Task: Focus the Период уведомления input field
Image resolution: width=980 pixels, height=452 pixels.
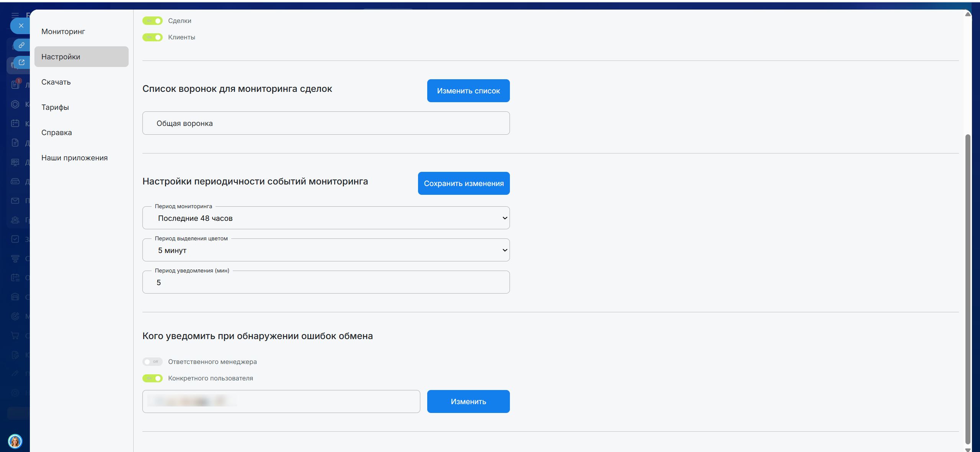Action: tap(326, 282)
